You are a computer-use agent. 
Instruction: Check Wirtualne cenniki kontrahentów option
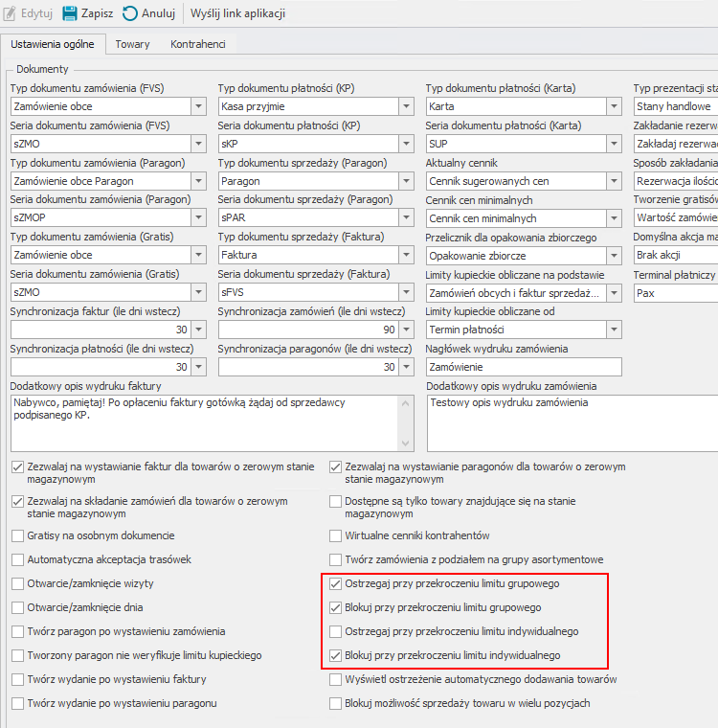(x=335, y=535)
